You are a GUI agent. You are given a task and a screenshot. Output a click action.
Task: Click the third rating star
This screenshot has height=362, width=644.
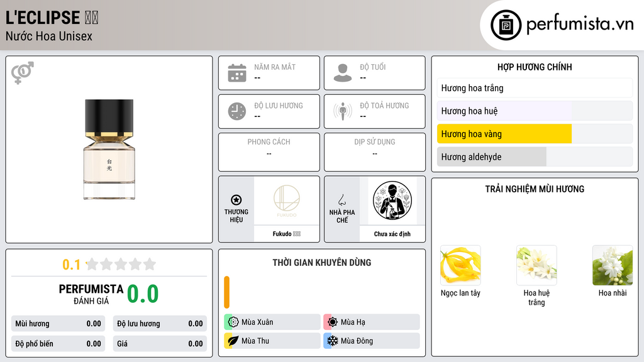pyautogui.click(x=121, y=264)
